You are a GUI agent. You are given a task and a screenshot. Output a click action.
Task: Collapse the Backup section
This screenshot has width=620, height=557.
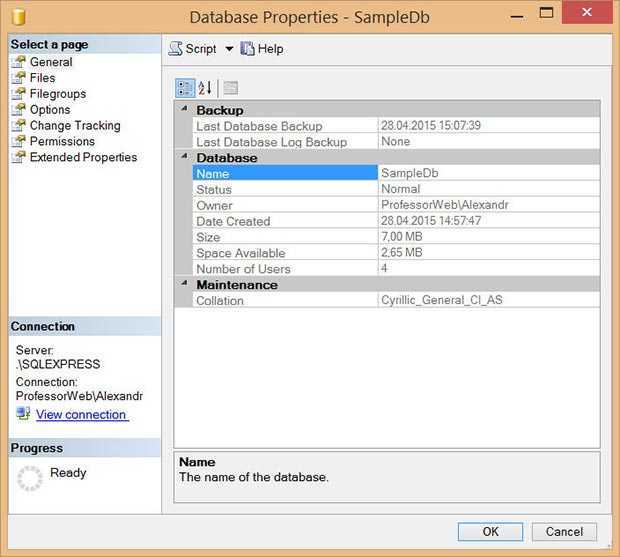point(183,110)
